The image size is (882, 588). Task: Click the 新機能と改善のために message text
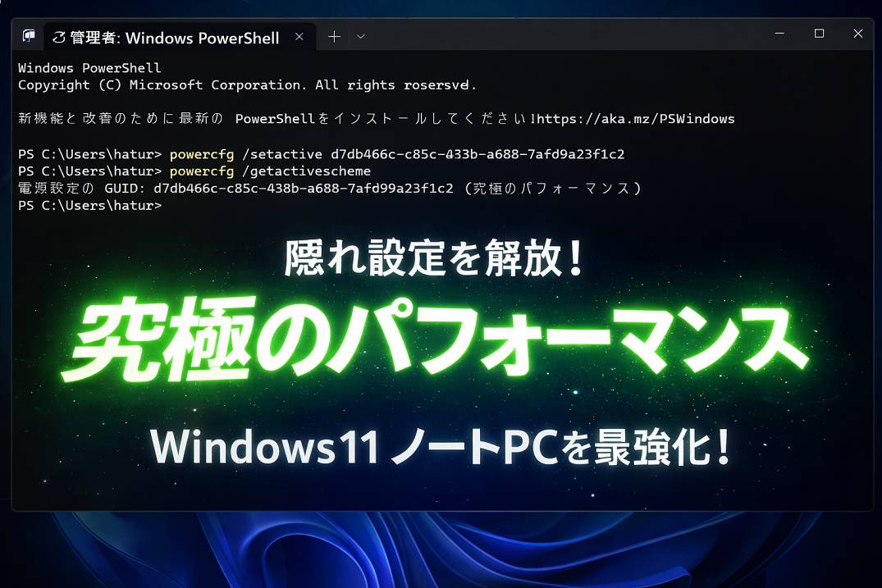click(x=123, y=119)
